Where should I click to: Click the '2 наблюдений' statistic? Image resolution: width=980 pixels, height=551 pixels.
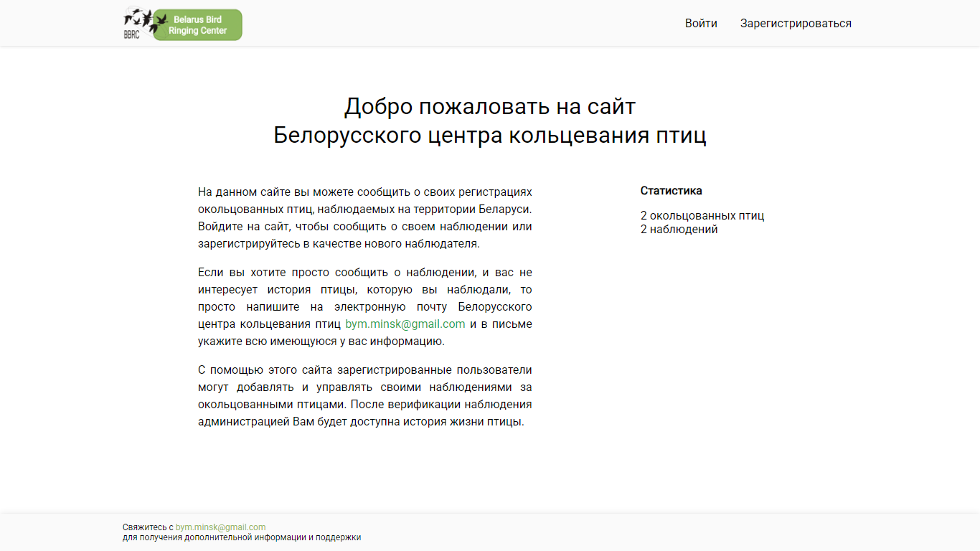point(679,230)
